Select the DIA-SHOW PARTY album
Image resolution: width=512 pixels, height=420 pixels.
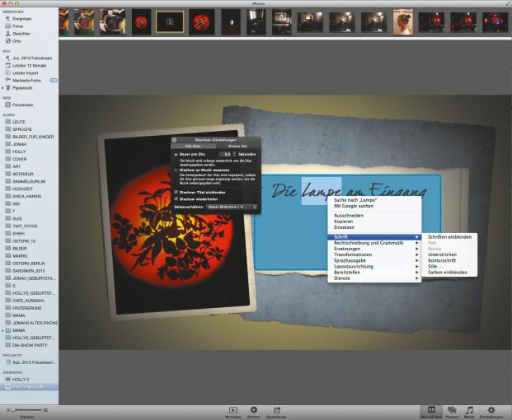30,345
